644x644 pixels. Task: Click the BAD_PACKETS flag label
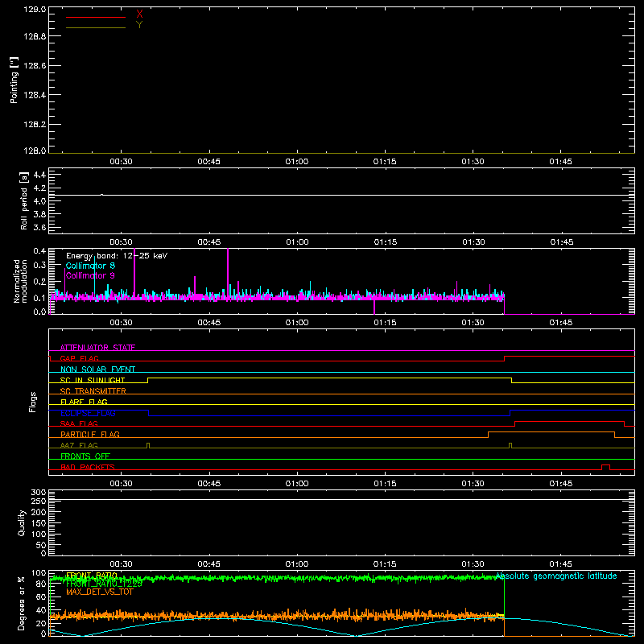click(x=88, y=467)
